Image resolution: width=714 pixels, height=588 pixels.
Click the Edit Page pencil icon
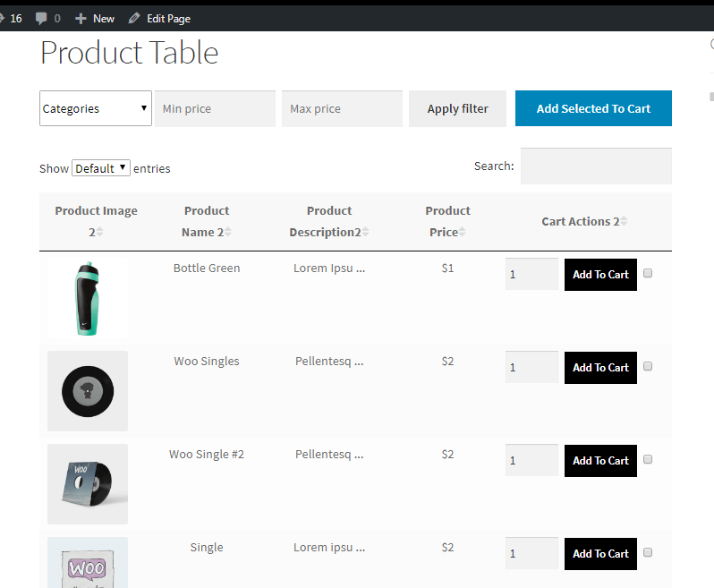[134, 18]
